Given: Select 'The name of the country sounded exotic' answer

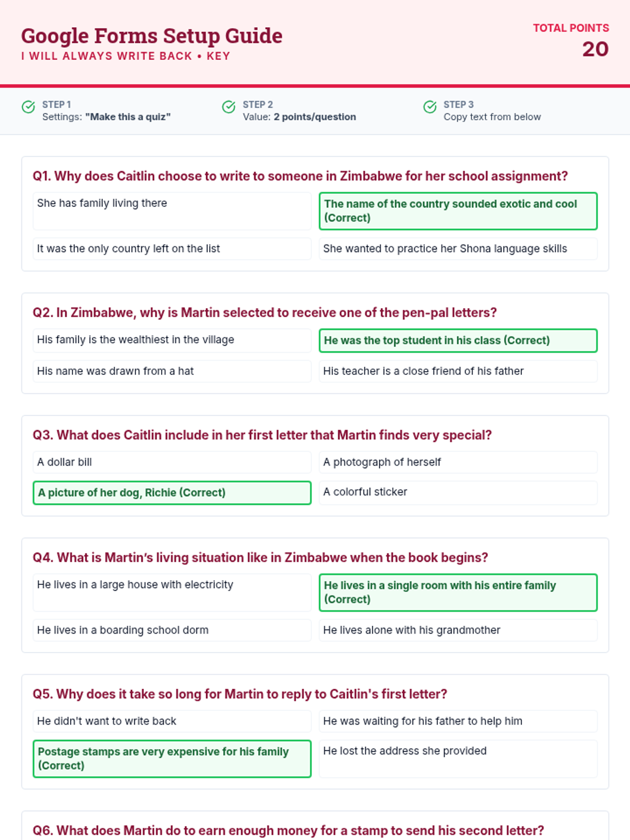Looking at the screenshot, I should (x=458, y=211).
